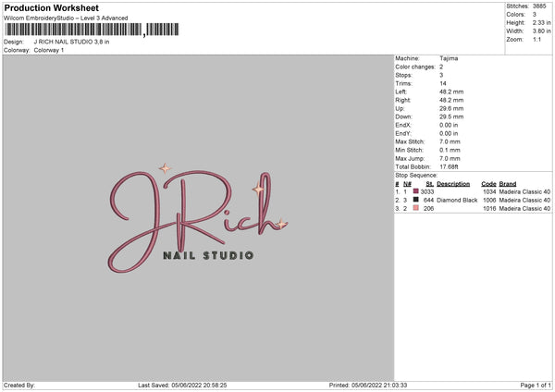Click the Stops value 3
Viewport: 555px width, 392px height.
[x=441, y=75]
